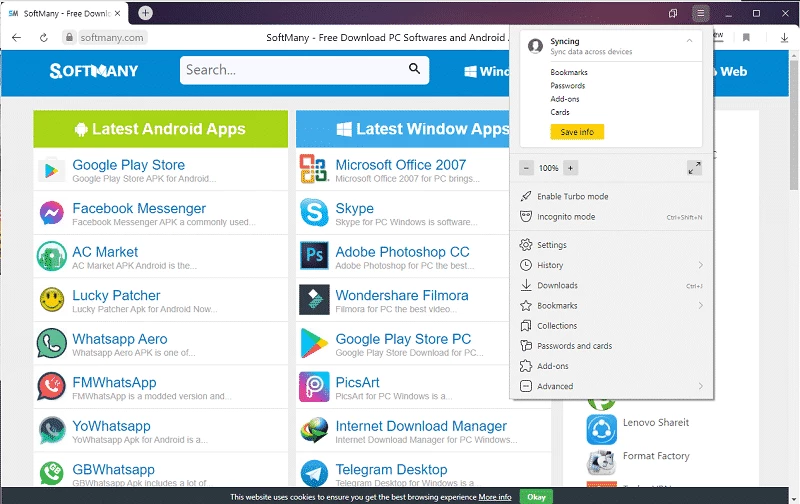Viewport: 800px width, 504px height.
Task: Collapse the Syncing panel chevron
Action: [x=689, y=42]
